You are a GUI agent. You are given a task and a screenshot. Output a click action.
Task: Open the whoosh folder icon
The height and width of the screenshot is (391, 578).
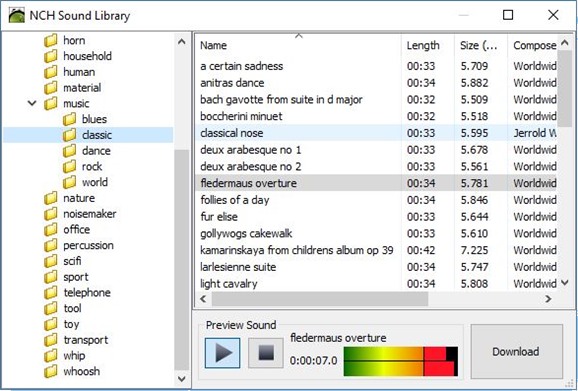pos(51,372)
